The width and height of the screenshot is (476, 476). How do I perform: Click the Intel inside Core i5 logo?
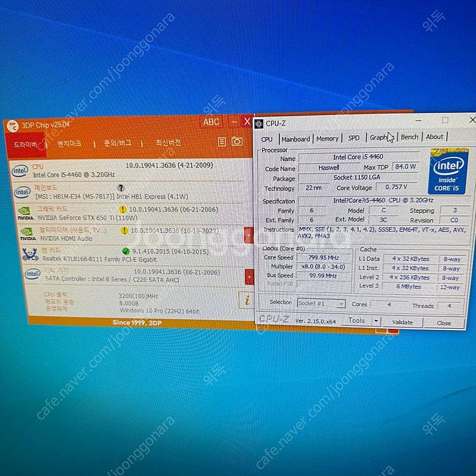[447, 171]
